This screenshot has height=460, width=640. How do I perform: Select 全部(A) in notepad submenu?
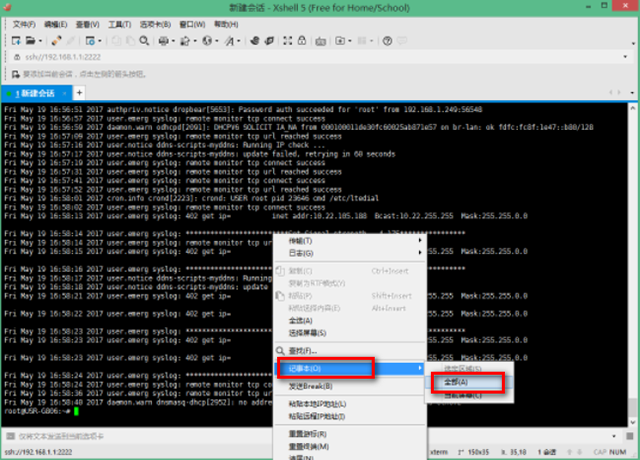[456, 382]
